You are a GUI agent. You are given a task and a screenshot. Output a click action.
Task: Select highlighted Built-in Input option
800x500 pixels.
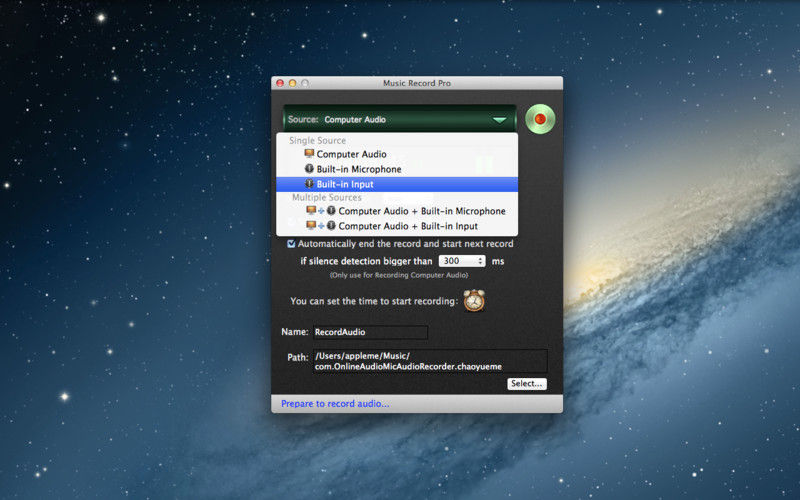point(397,184)
